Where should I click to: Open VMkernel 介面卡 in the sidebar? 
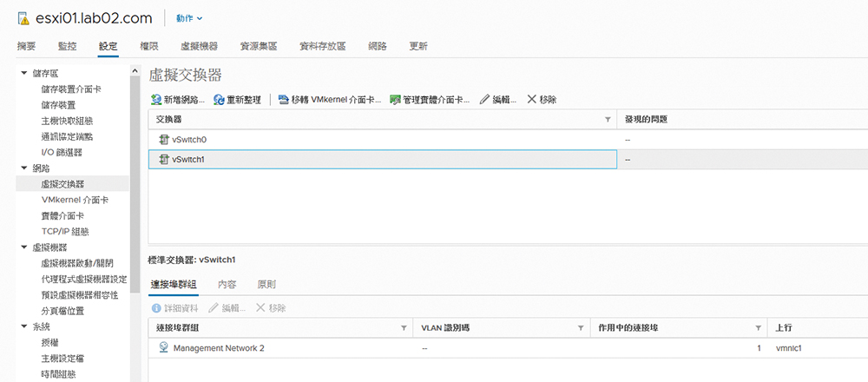74,200
